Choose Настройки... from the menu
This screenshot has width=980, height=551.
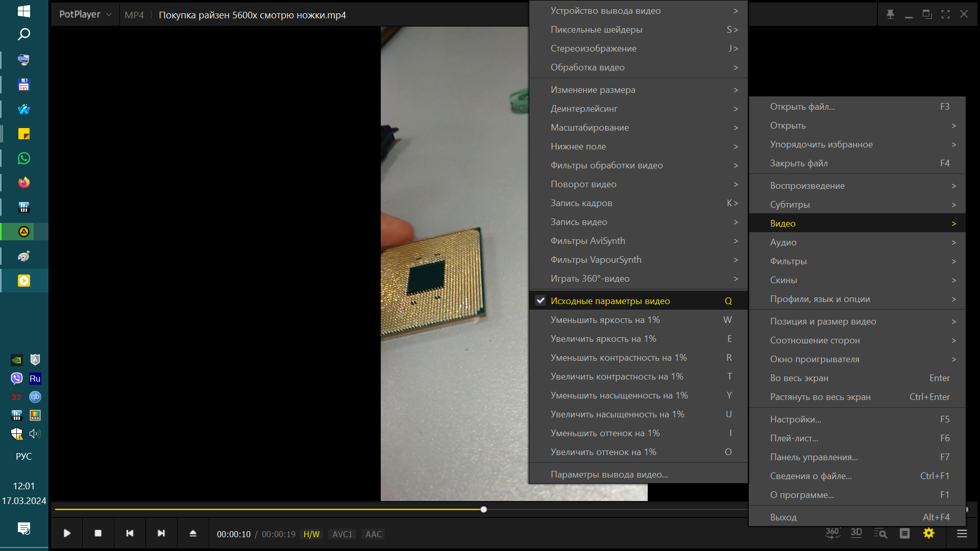click(x=795, y=419)
